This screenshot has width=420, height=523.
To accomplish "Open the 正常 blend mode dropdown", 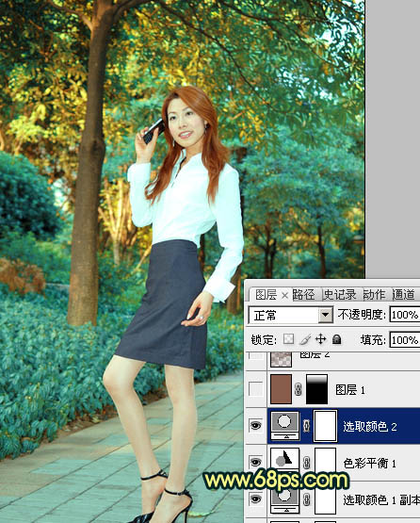I will (x=290, y=315).
